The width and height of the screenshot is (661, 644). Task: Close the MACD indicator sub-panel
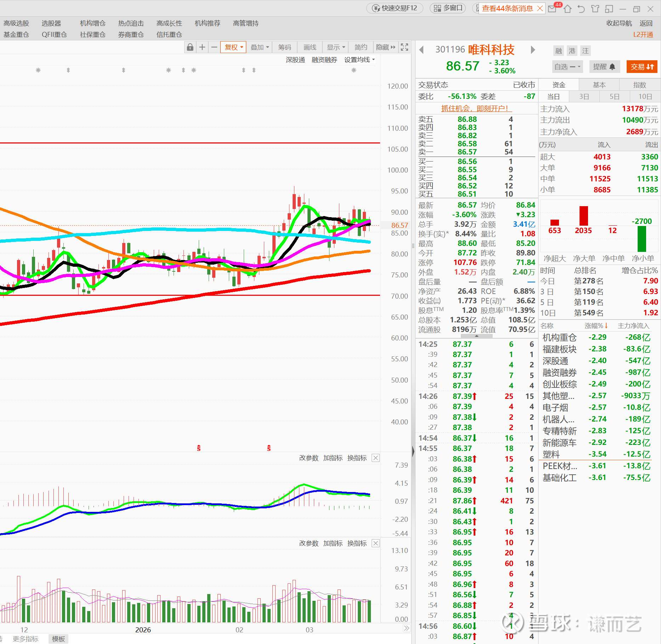tap(375, 458)
